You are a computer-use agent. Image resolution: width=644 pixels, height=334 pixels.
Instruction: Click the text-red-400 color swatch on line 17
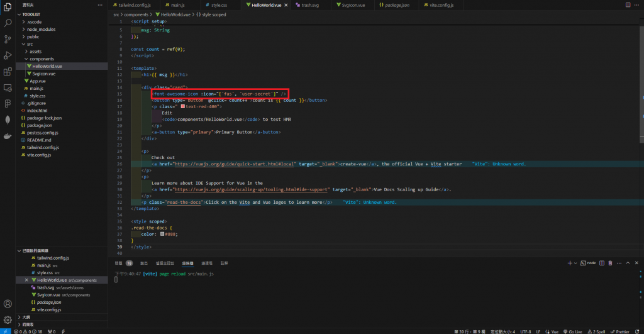coord(183,106)
